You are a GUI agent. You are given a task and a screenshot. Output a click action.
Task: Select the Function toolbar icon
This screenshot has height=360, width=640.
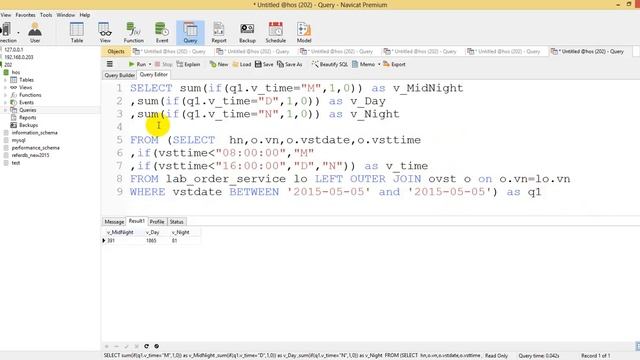(133, 33)
